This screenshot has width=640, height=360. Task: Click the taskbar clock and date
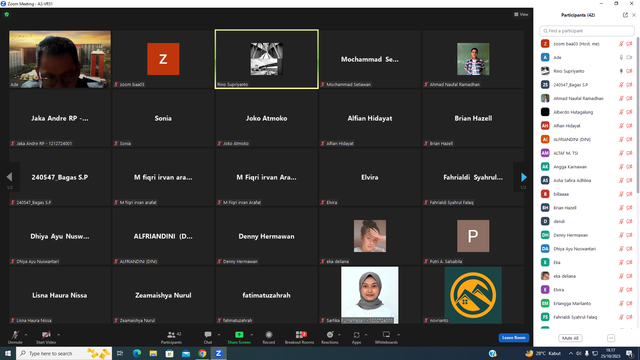(610, 353)
